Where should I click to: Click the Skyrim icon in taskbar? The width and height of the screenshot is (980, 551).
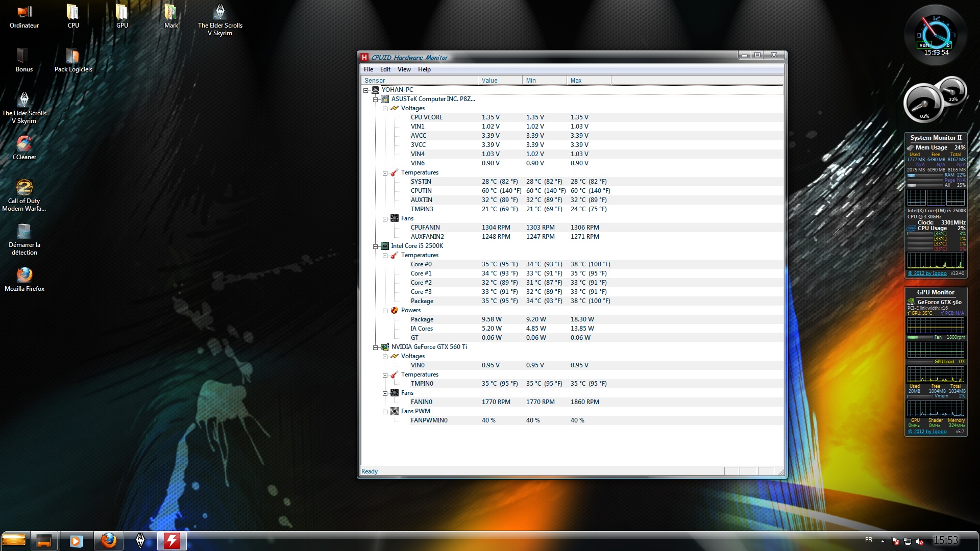(x=140, y=540)
